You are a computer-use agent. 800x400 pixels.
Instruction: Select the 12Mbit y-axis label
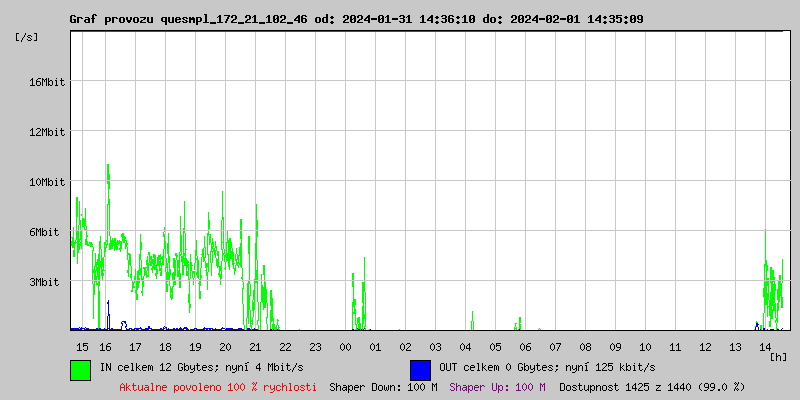click(47, 132)
